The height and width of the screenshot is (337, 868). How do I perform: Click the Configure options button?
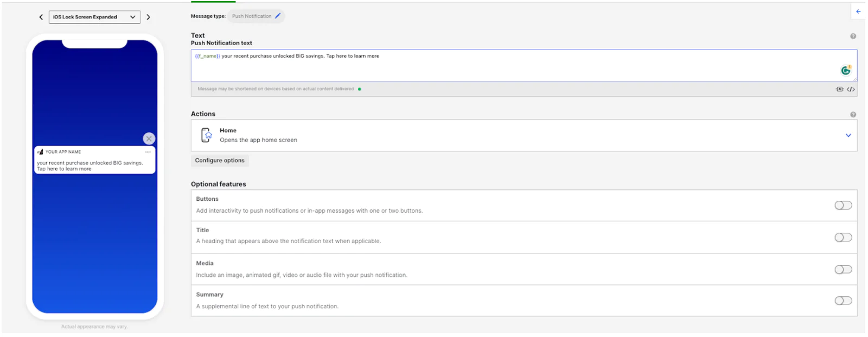point(220,161)
